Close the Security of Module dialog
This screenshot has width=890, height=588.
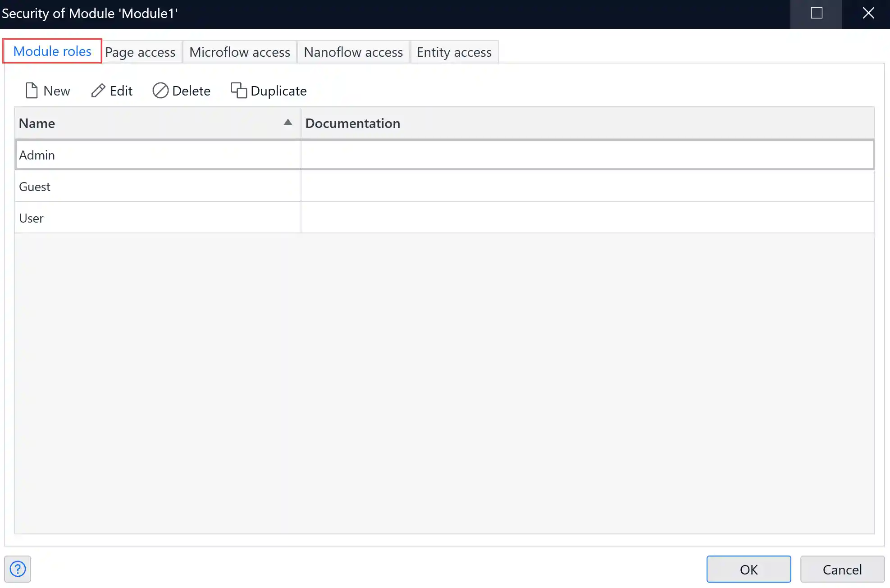coord(868,13)
